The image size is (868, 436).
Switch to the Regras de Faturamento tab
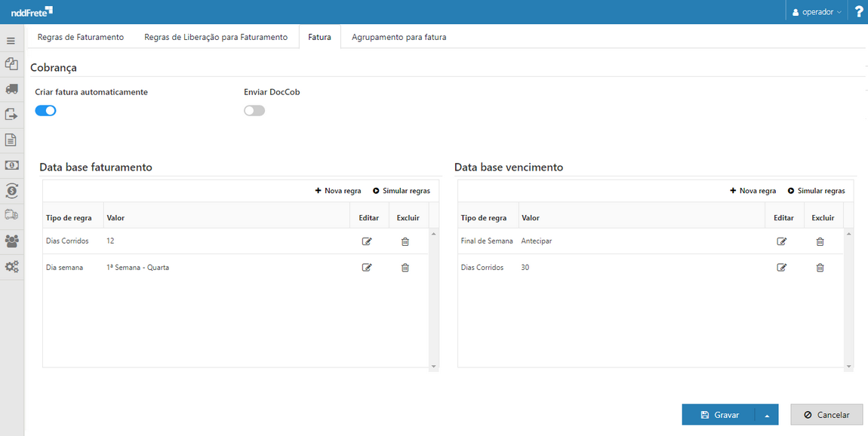coord(81,36)
